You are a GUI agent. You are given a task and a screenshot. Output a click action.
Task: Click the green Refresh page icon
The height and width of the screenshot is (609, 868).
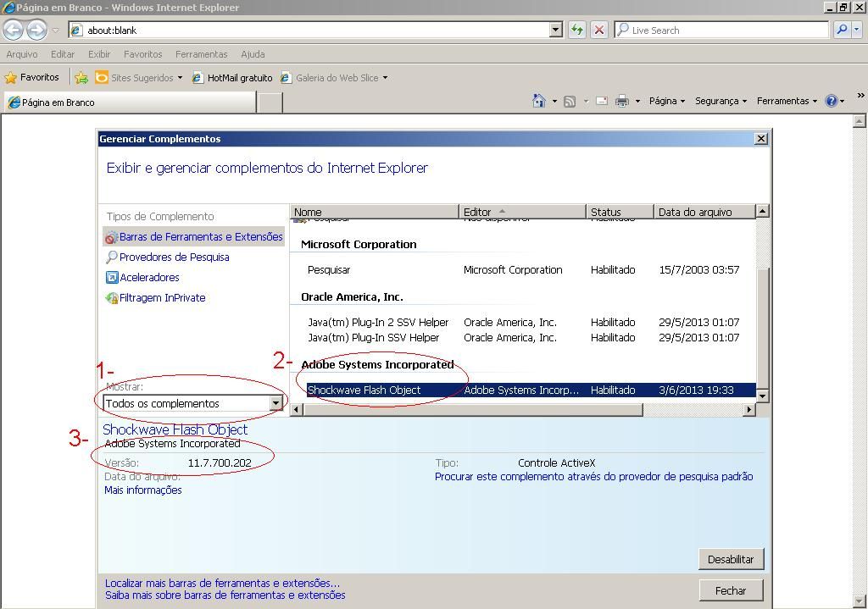(x=576, y=30)
